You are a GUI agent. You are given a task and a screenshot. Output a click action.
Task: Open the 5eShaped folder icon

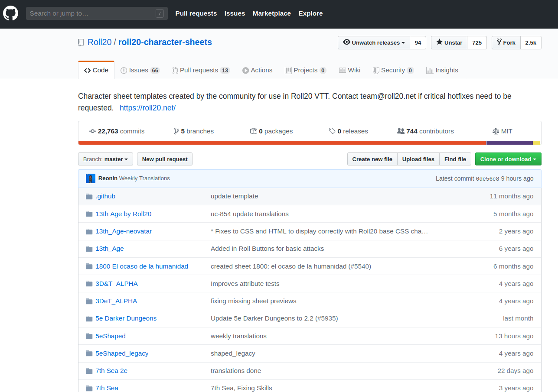click(89, 336)
